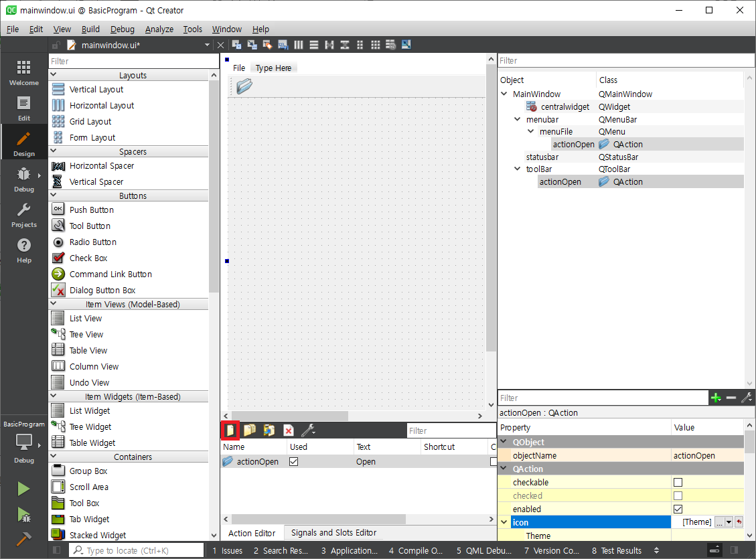756x559 pixels.
Task: Click the green Run button
Action: click(23, 489)
